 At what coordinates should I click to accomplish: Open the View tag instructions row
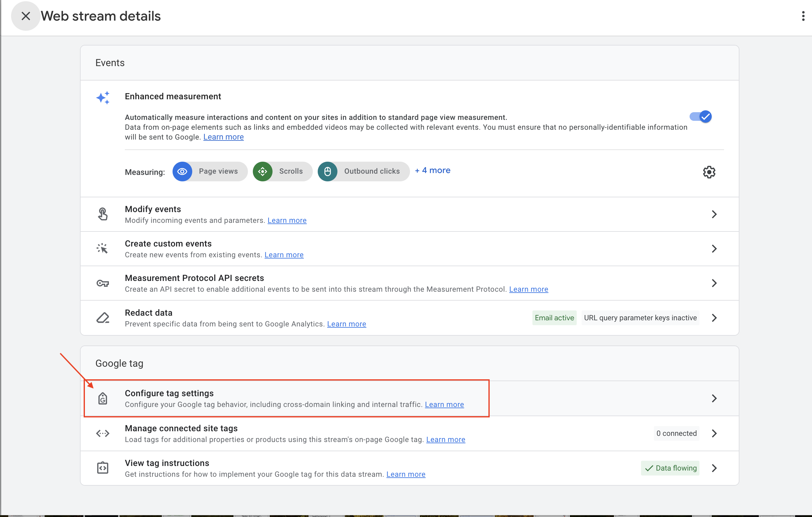(x=167, y=463)
